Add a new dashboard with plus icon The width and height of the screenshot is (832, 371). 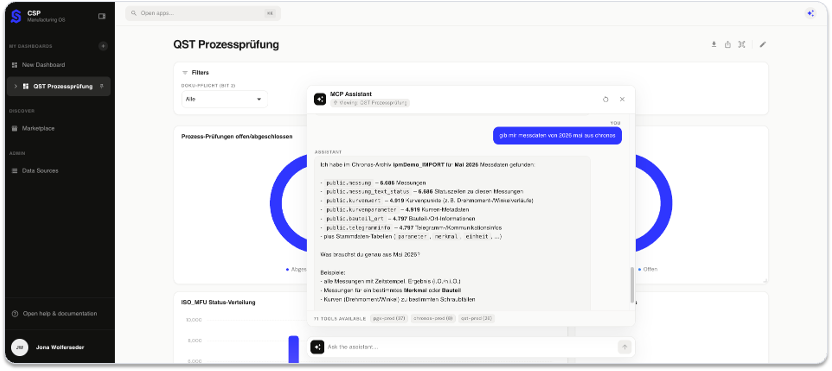click(103, 46)
